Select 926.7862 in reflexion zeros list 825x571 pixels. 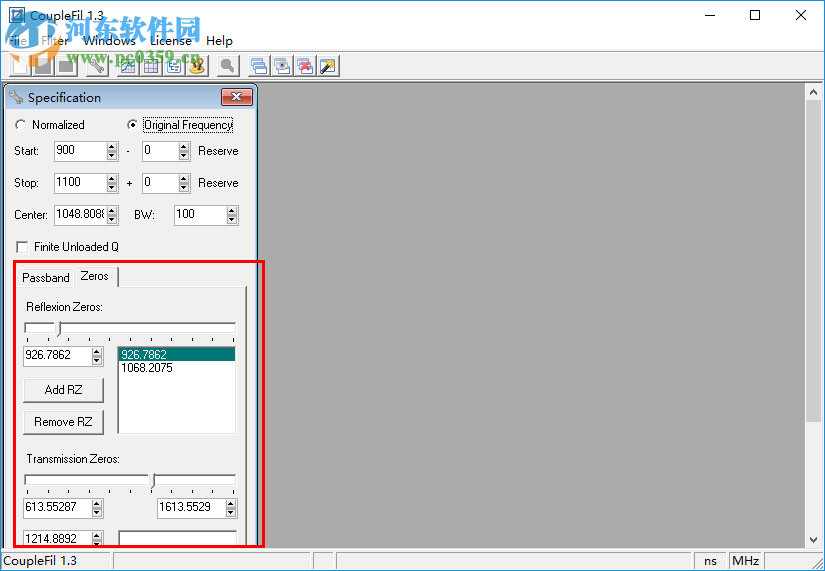point(177,355)
